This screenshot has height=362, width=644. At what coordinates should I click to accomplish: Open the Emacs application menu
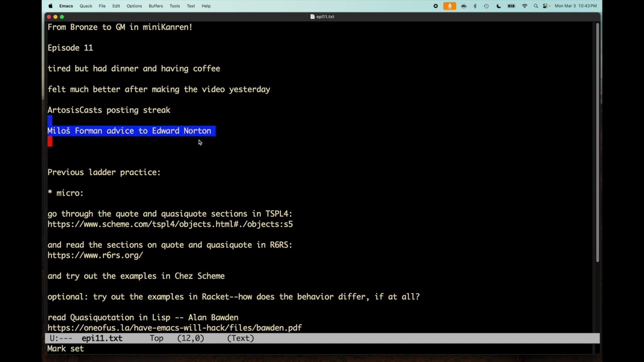coord(66,6)
